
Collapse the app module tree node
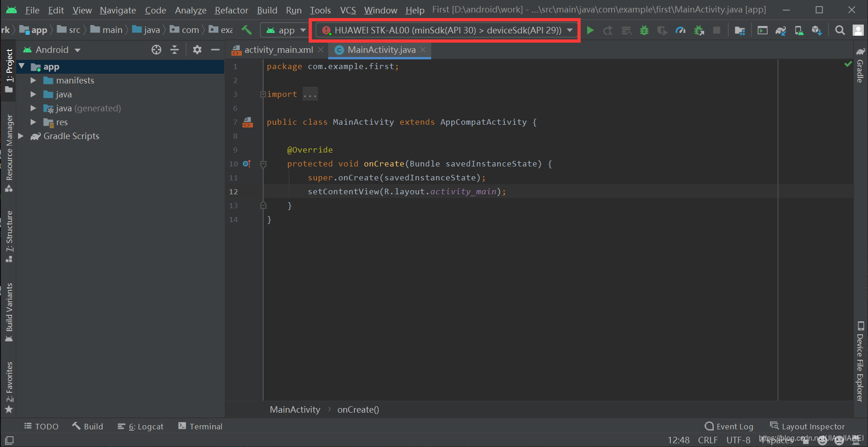point(21,66)
